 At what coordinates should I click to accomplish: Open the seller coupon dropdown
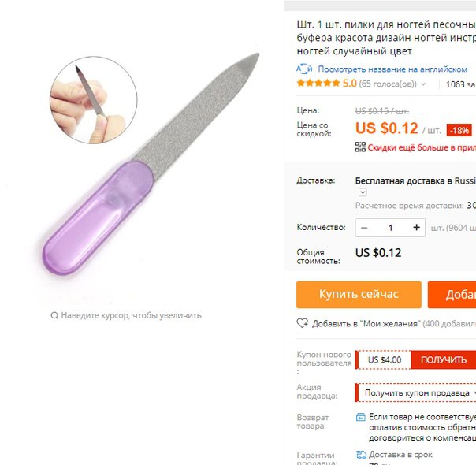click(415, 392)
